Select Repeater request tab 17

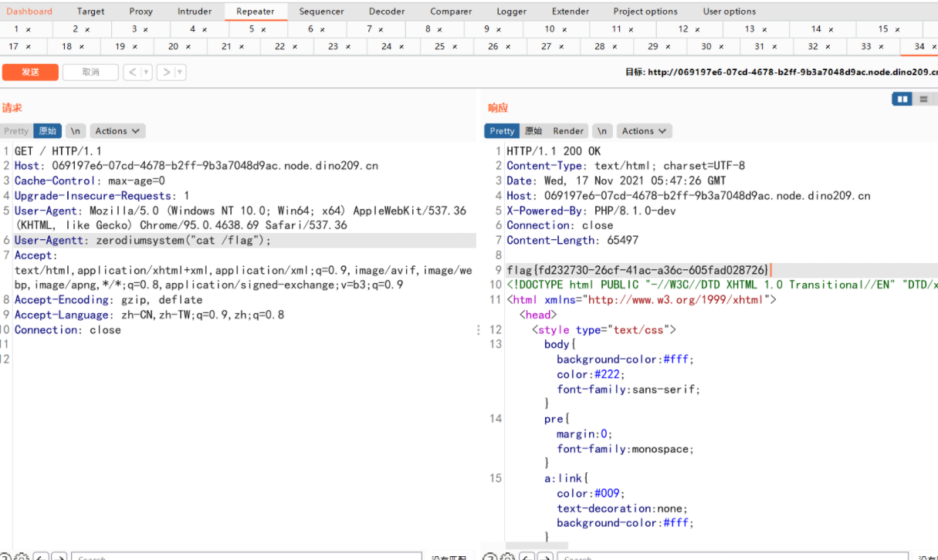(x=24, y=47)
